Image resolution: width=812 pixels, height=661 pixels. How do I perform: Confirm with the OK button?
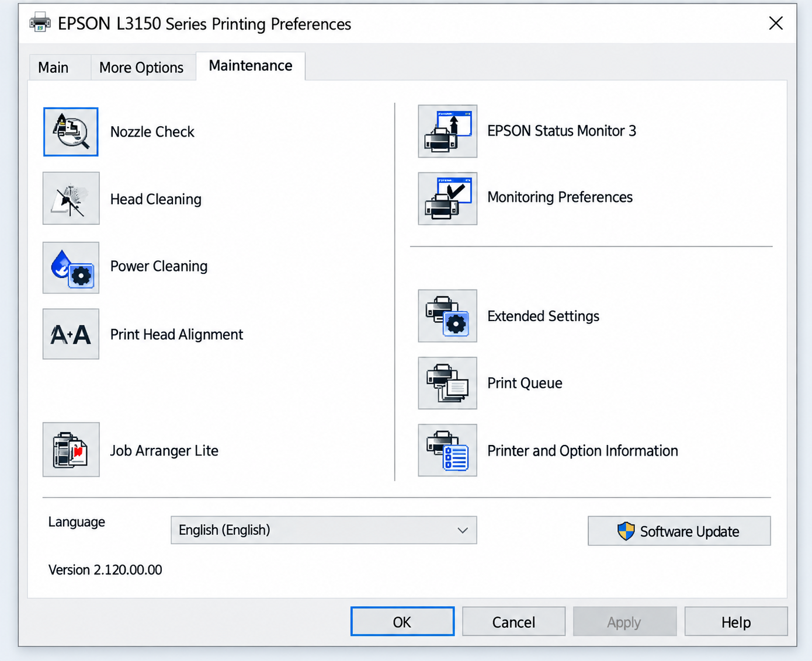point(402,621)
